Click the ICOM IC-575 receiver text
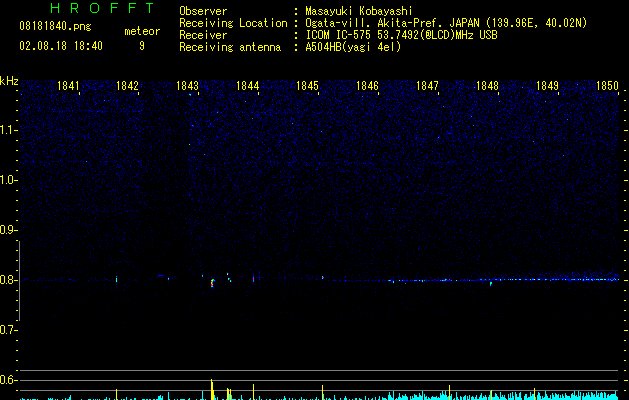The width and height of the screenshot is (629, 400). [x=401, y=35]
